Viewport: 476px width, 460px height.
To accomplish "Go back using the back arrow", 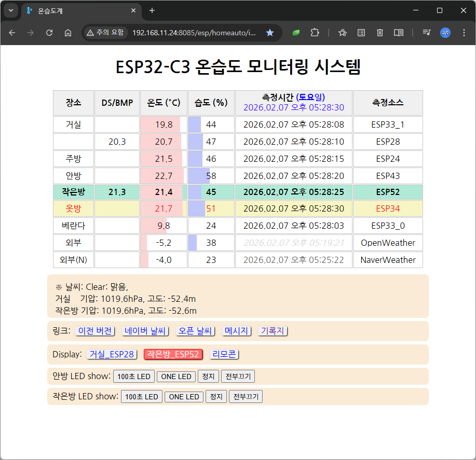I will click(12, 33).
